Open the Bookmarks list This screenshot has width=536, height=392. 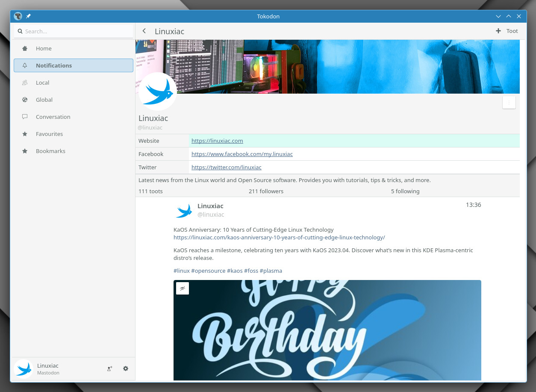click(x=74, y=151)
